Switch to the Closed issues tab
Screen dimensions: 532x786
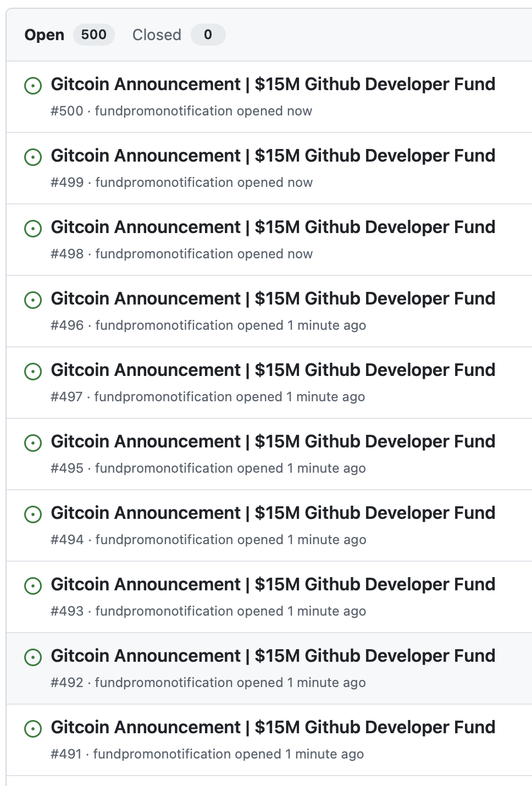[157, 35]
